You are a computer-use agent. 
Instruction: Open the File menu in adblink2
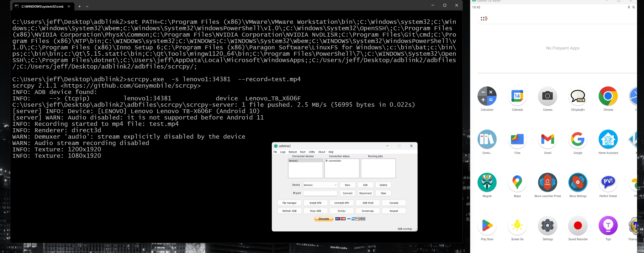275,152
